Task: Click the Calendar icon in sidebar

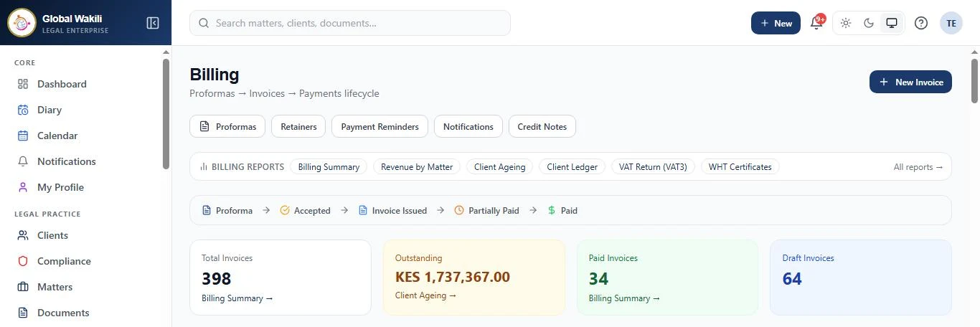Action: 23,136
